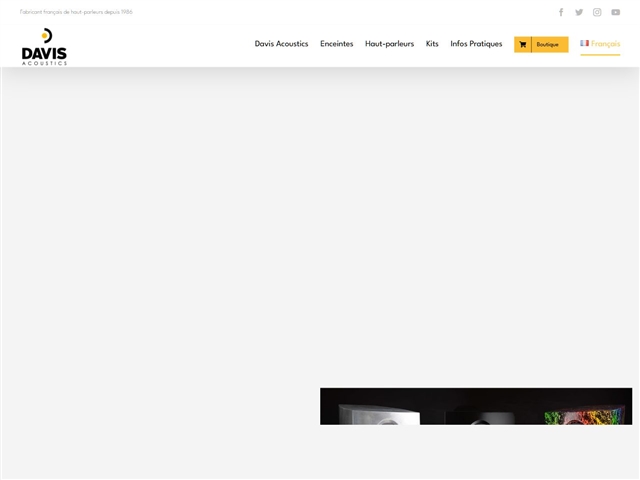This screenshot has width=640, height=480.
Task: Select the Français language link
Action: pos(605,44)
